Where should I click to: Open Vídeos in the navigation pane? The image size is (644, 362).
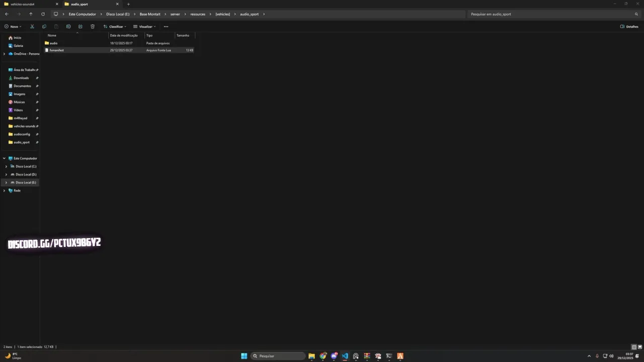[18, 110]
